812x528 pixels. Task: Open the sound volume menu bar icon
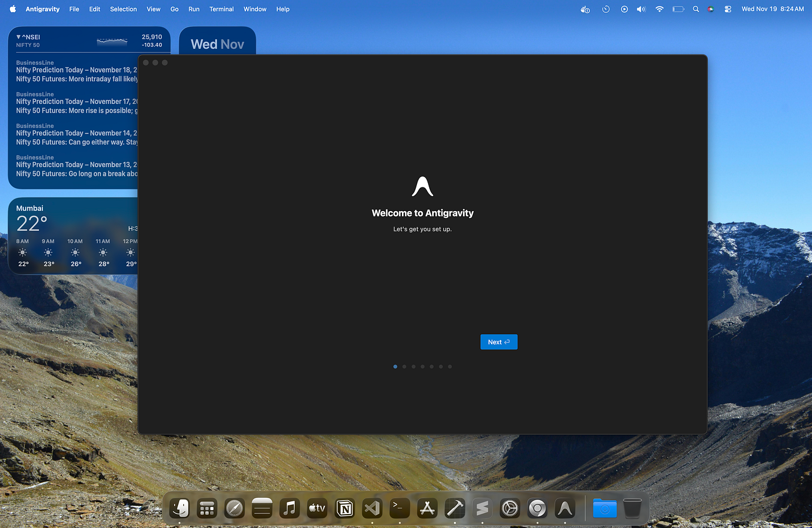tap(641, 9)
